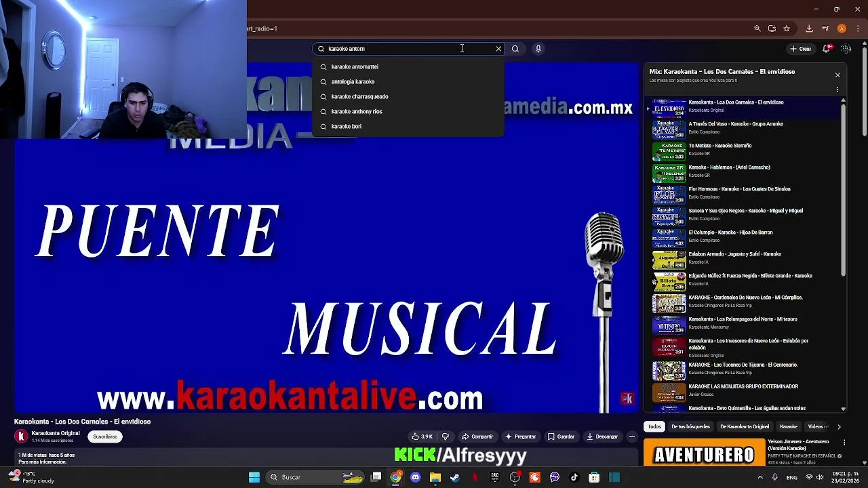
Task: Open Netflix from the taskbar
Action: [475, 477]
